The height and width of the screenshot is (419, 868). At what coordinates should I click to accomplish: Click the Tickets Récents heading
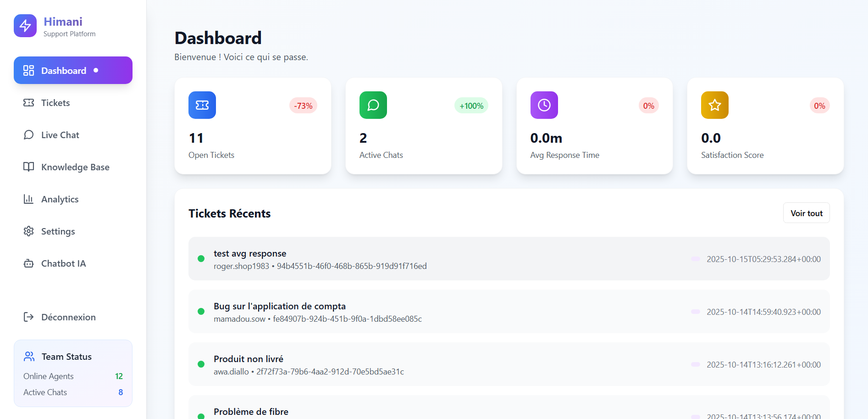(x=230, y=213)
